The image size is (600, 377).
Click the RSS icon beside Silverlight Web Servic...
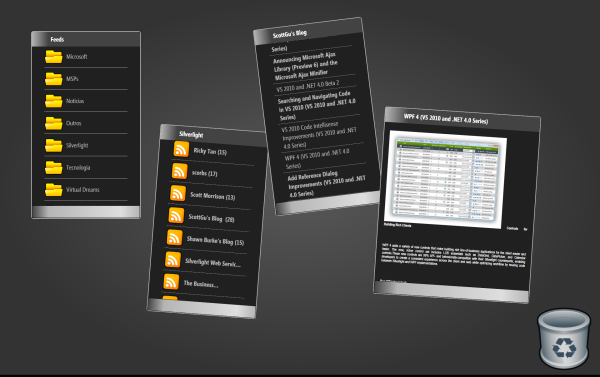[x=173, y=259]
